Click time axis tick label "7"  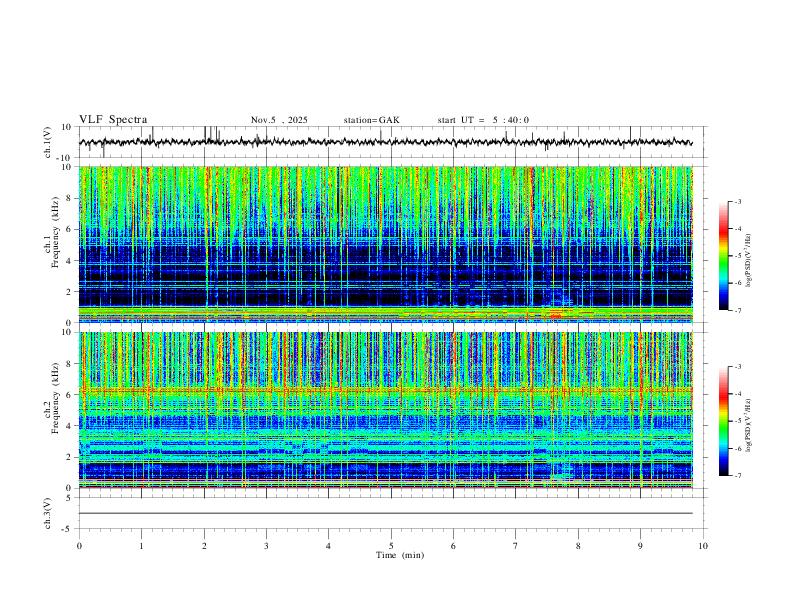pyautogui.click(x=516, y=546)
